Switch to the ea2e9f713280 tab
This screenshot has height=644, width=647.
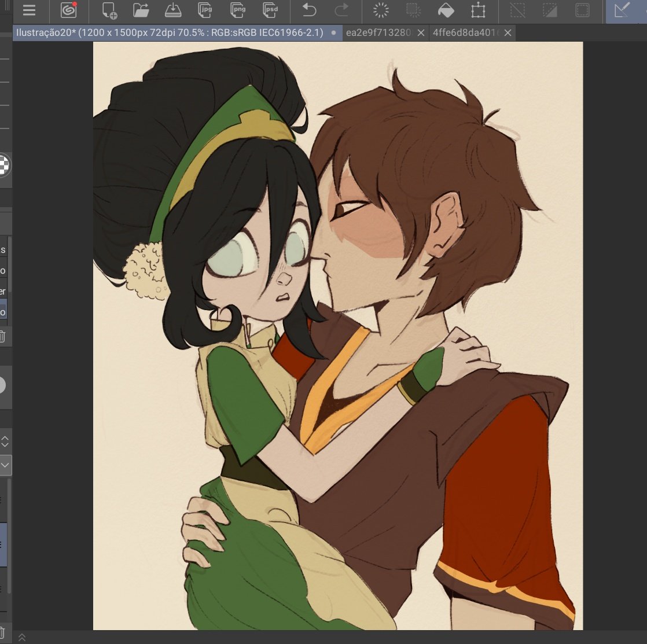coord(378,32)
